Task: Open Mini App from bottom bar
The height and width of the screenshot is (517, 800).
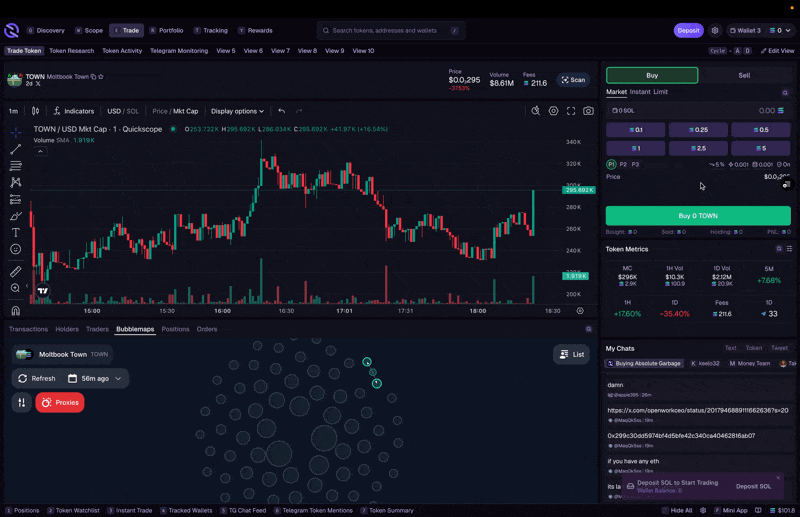Action: tap(731, 510)
